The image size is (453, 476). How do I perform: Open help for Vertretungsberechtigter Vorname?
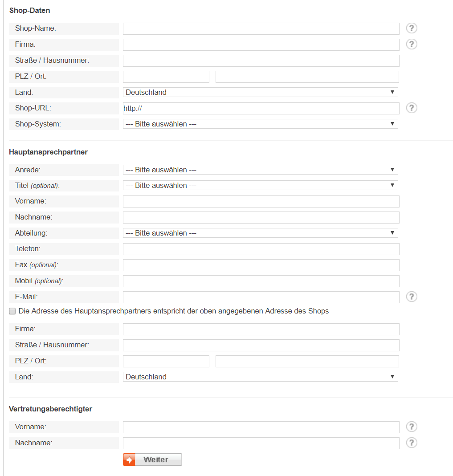click(x=412, y=427)
